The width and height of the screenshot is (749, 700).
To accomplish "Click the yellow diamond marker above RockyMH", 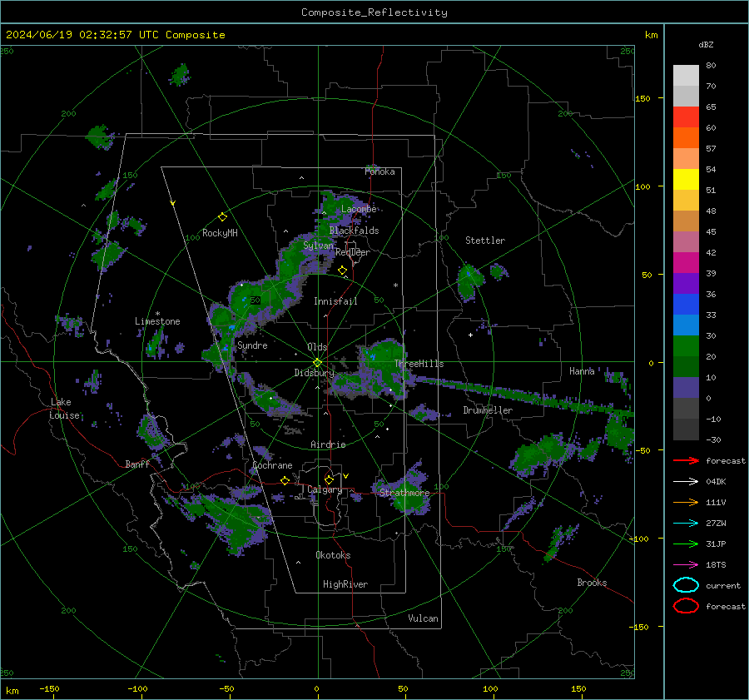I will [222, 217].
